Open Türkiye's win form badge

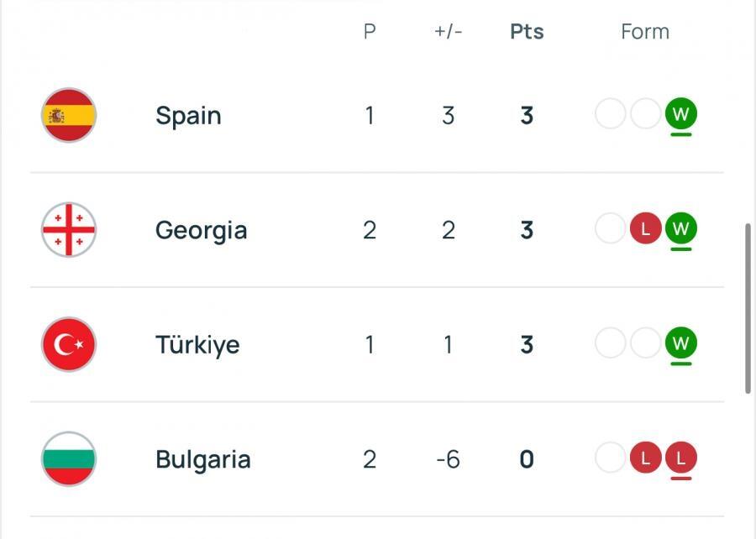coord(680,343)
